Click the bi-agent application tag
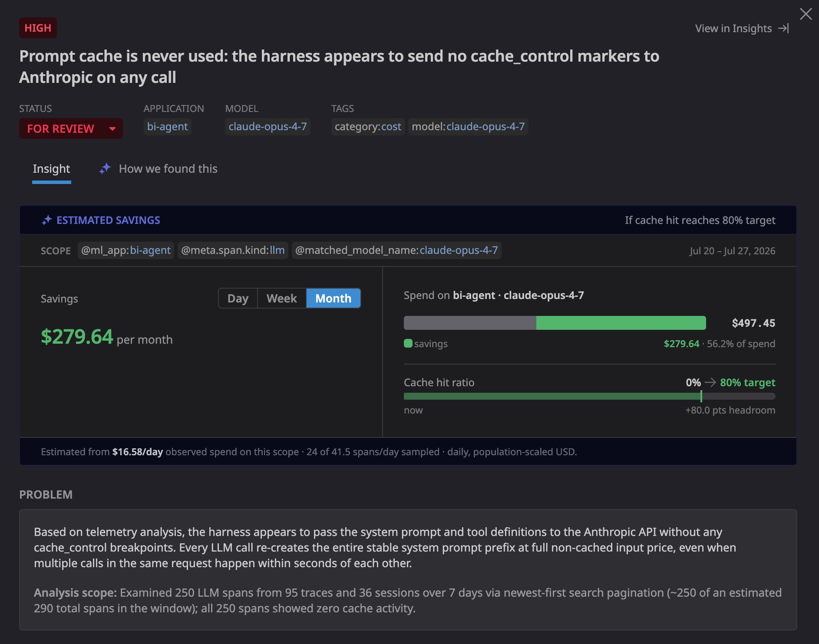 click(167, 127)
